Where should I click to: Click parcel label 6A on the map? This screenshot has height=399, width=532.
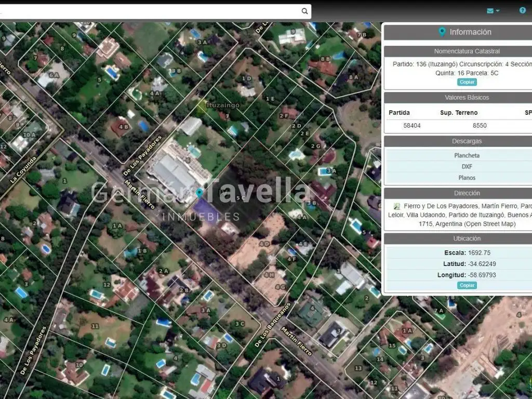(x=54, y=75)
